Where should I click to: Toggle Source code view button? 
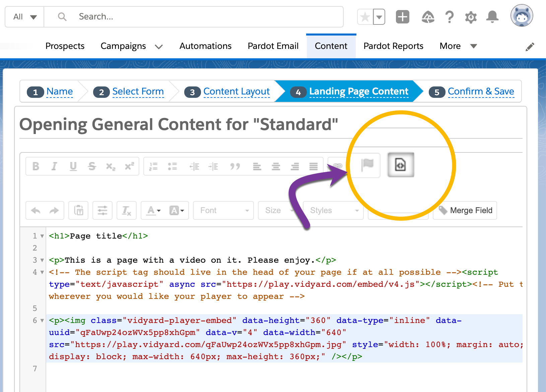point(401,165)
